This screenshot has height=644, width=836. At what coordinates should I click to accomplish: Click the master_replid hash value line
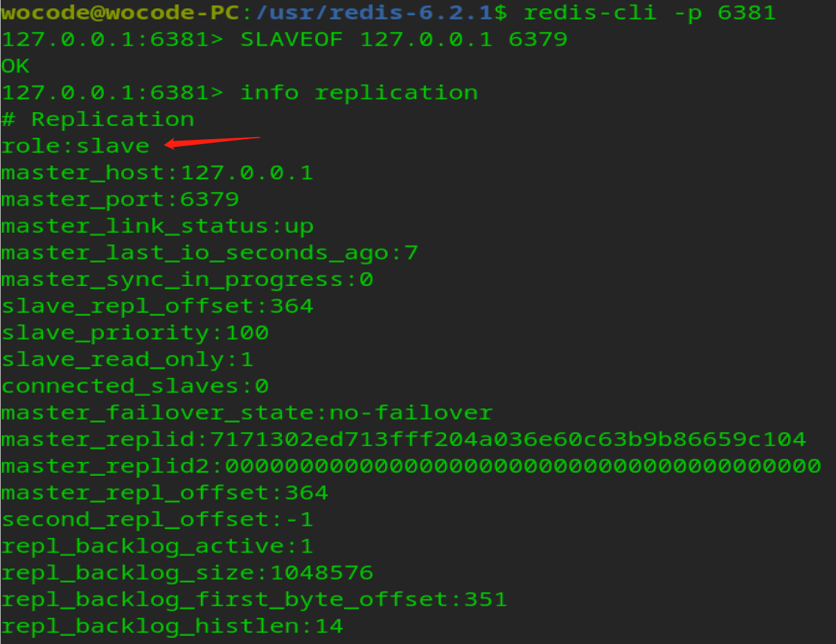pyautogui.click(x=404, y=440)
